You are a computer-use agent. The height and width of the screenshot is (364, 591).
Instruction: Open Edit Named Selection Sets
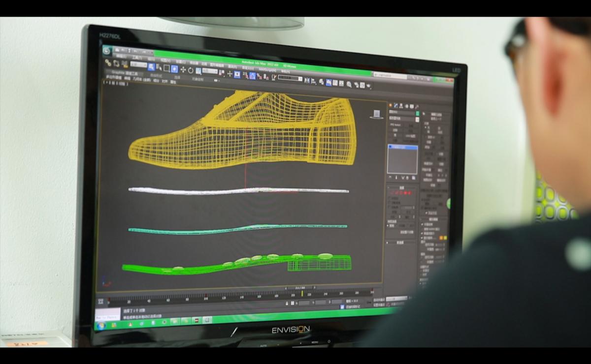273,77
